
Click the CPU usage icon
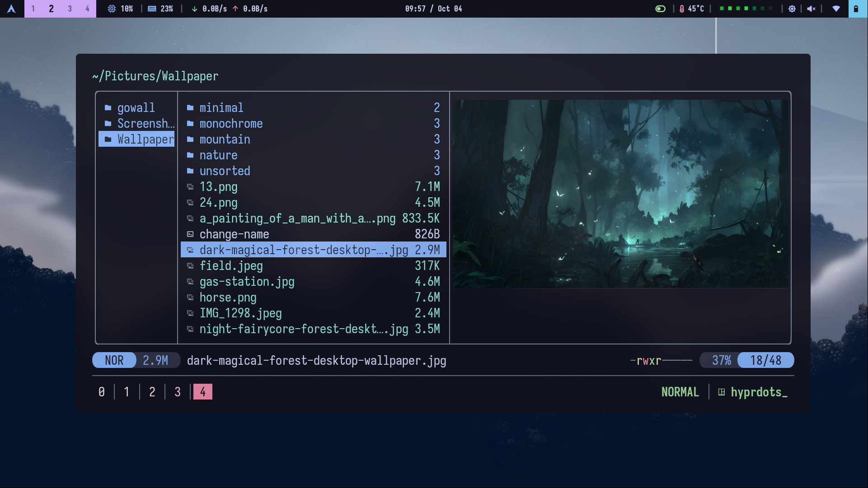pyautogui.click(x=112, y=9)
